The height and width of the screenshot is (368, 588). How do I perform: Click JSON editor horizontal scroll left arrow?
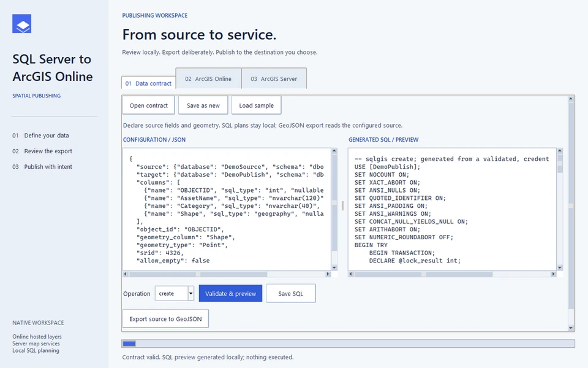pos(125,274)
